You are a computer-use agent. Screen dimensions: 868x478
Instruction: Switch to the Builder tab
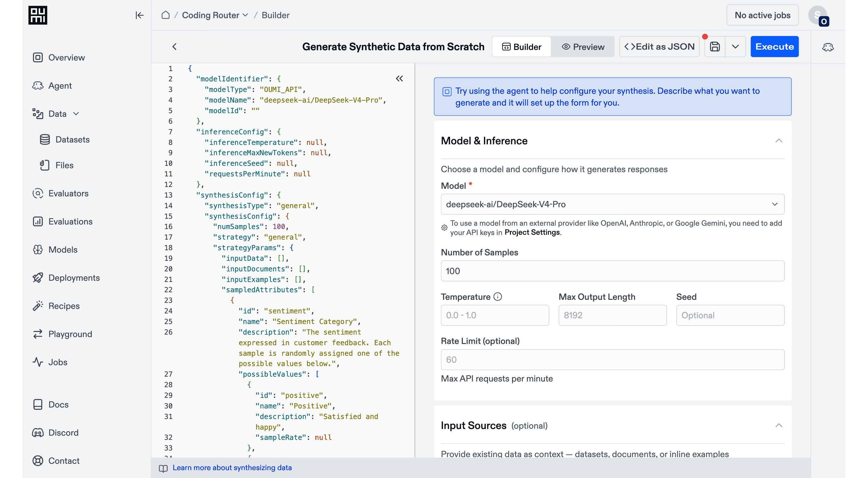click(x=521, y=47)
